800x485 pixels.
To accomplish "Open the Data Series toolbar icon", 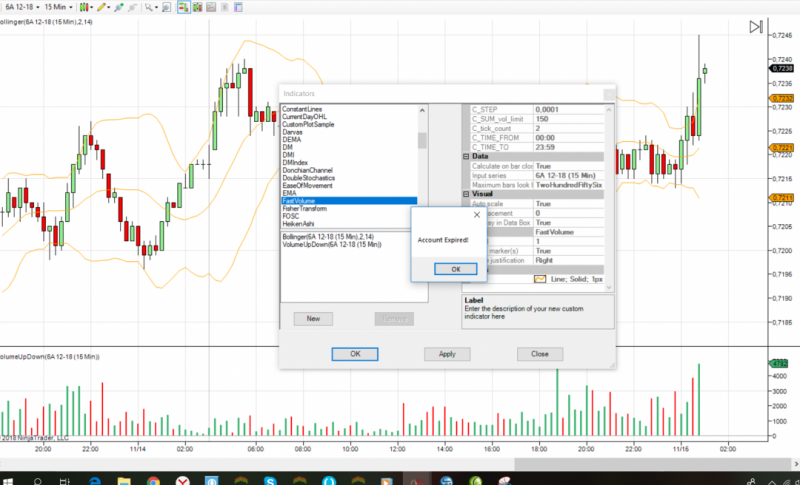I will click(197, 7).
